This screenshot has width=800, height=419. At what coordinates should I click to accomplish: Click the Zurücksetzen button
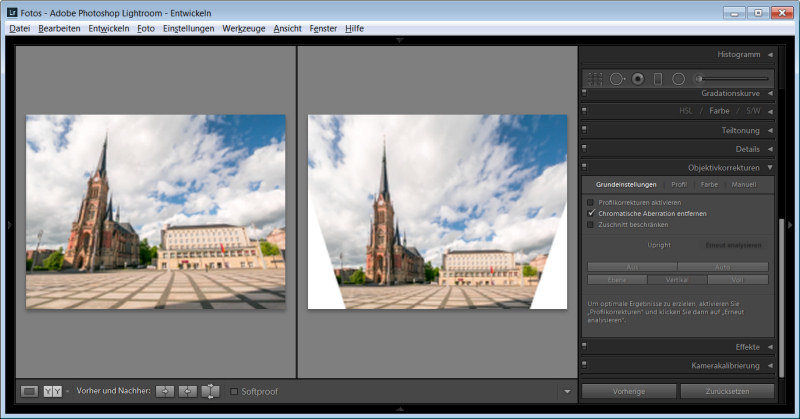click(727, 391)
